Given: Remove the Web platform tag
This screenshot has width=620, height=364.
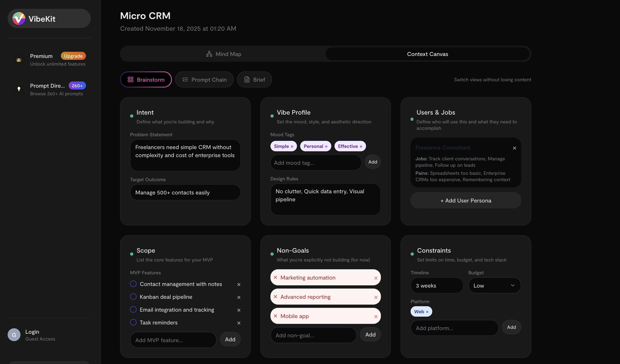Looking at the screenshot, I should pos(427,311).
